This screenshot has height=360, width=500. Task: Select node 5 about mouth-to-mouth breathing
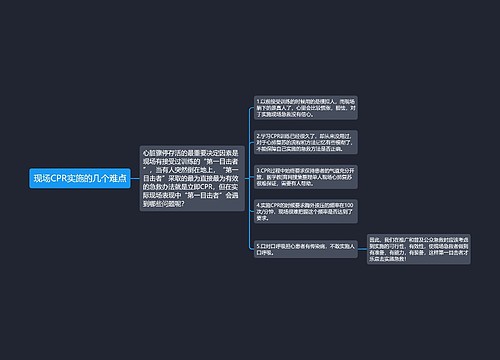point(306,249)
